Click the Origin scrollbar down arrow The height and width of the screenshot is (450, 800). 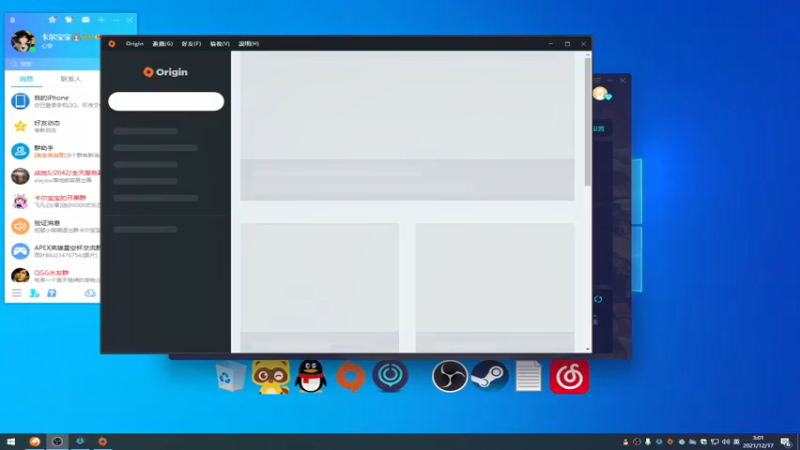[x=588, y=349]
